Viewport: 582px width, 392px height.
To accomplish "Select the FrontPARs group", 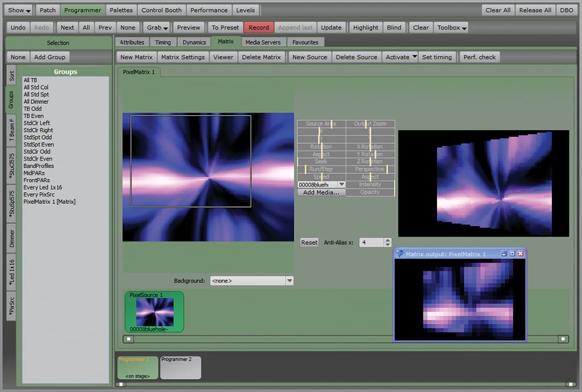I will (36, 180).
